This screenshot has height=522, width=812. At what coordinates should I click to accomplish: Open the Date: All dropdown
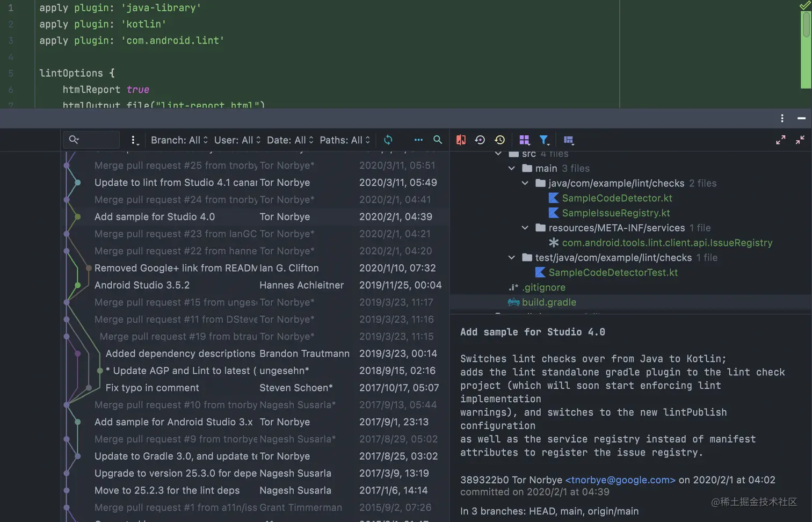click(289, 140)
